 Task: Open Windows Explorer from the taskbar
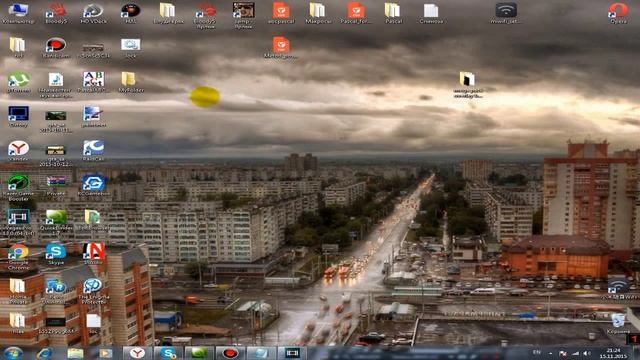point(75,353)
